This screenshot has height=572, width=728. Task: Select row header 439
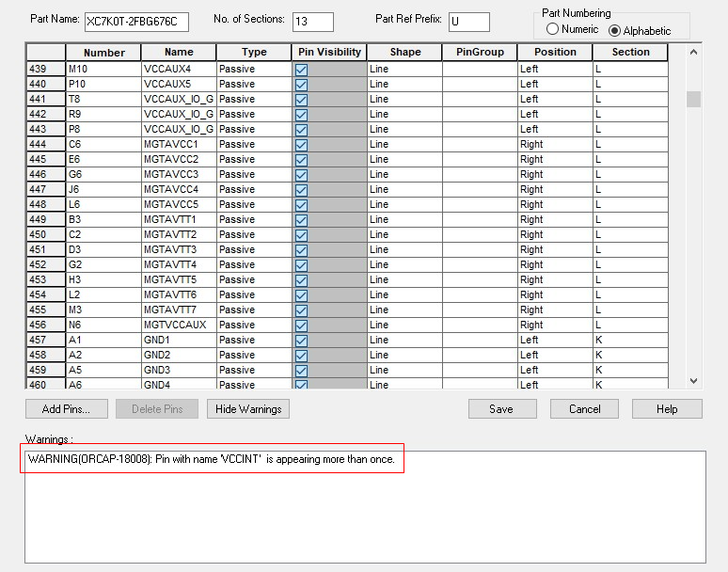pyautogui.click(x=46, y=69)
